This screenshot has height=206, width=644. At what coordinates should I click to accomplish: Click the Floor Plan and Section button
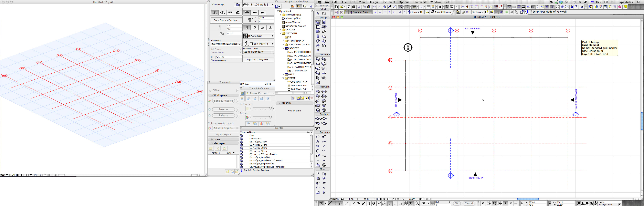(x=226, y=20)
